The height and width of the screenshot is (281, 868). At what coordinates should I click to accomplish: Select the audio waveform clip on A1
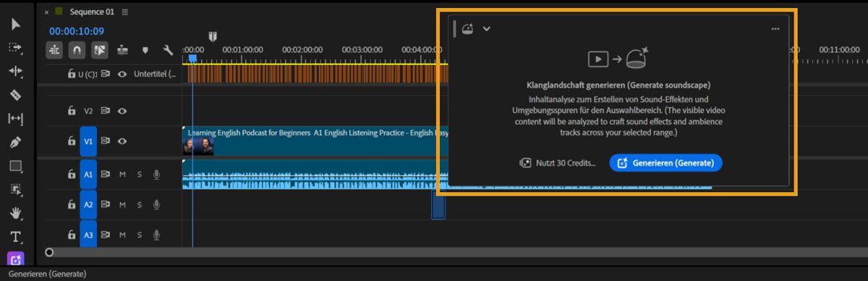(315, 175)
